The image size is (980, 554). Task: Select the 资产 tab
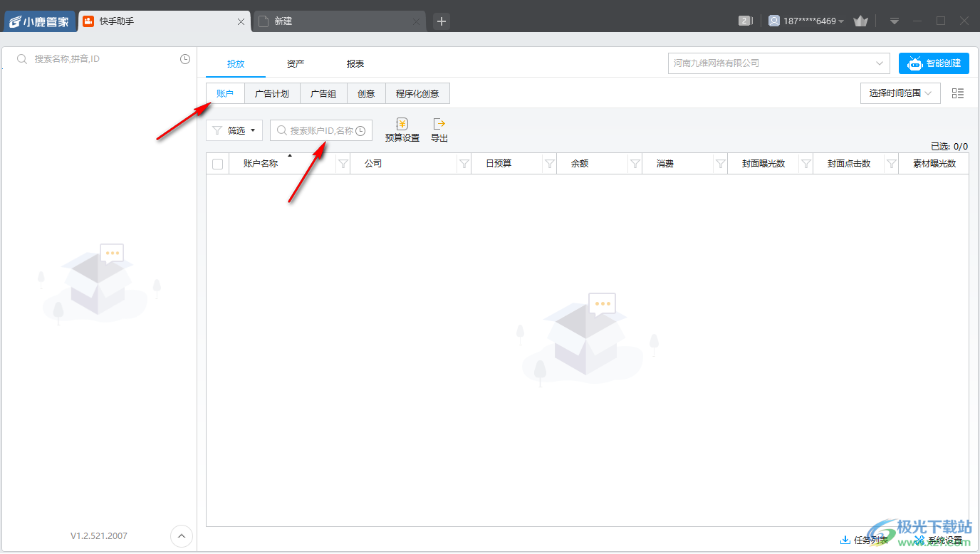296,64
